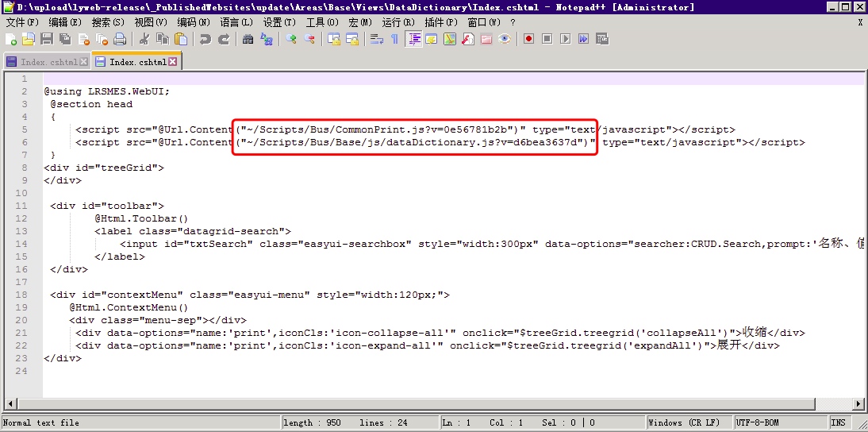Paste clipboard using Paste icon
Viewport: 868px width, 432px height.
tap(181, 39)
